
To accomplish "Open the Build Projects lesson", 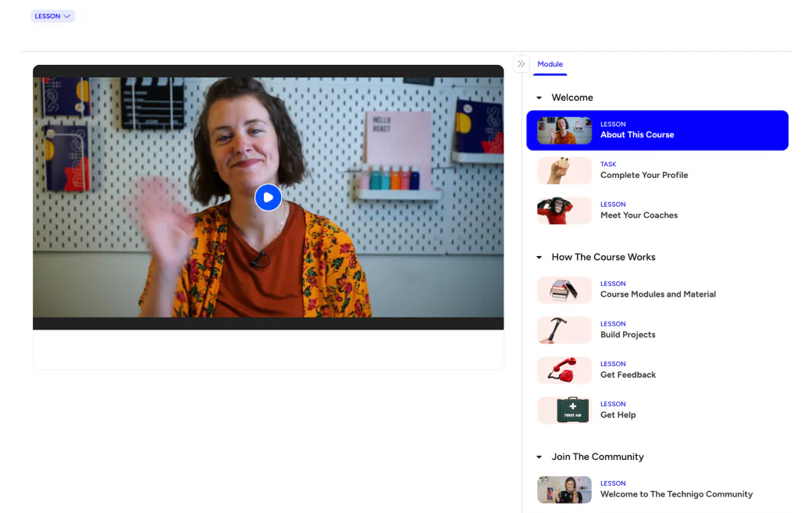I will coord(657,330).
